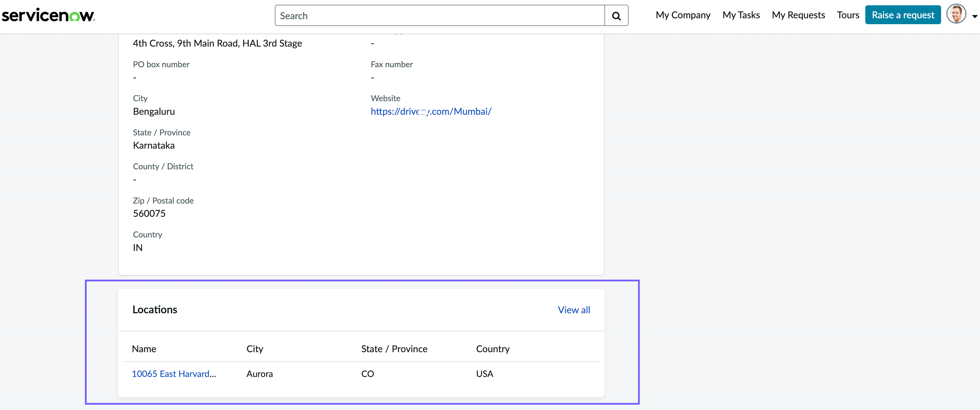Select the Karnataka state value
The image size is (980, 410).
154,145
